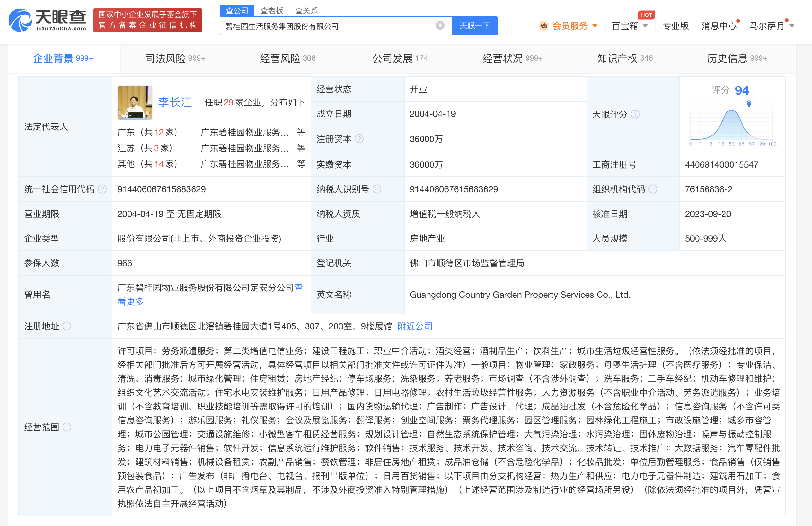Click the 李长江 profile photo
Screen dimensions: 812x526
(x=135, y=102)
